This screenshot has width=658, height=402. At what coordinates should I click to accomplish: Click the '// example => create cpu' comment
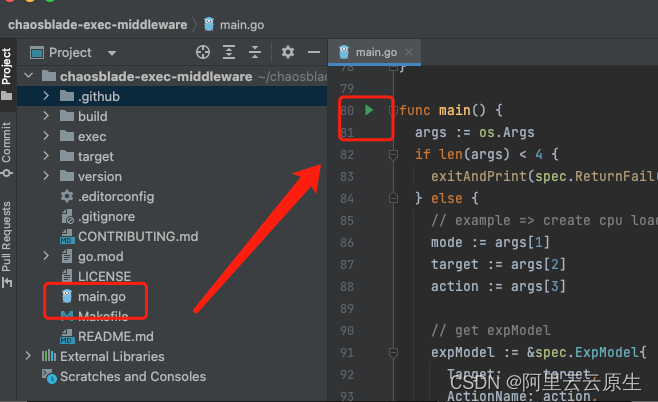[544, 220]
